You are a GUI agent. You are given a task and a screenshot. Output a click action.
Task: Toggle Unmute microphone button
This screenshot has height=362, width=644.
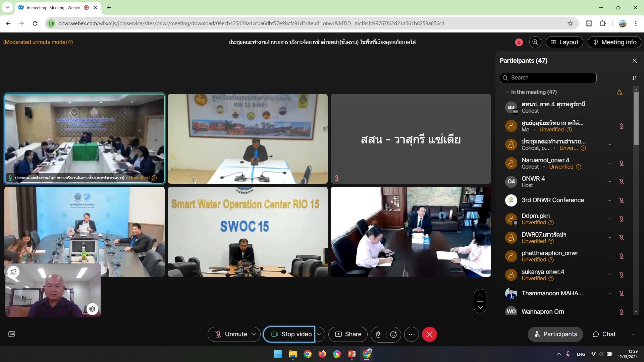coord(231,335)
